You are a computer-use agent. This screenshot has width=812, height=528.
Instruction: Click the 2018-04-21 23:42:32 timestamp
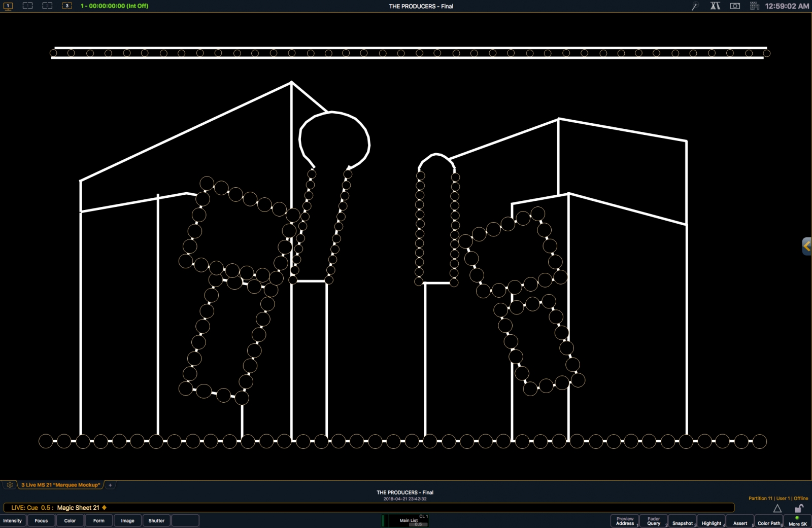405,499
